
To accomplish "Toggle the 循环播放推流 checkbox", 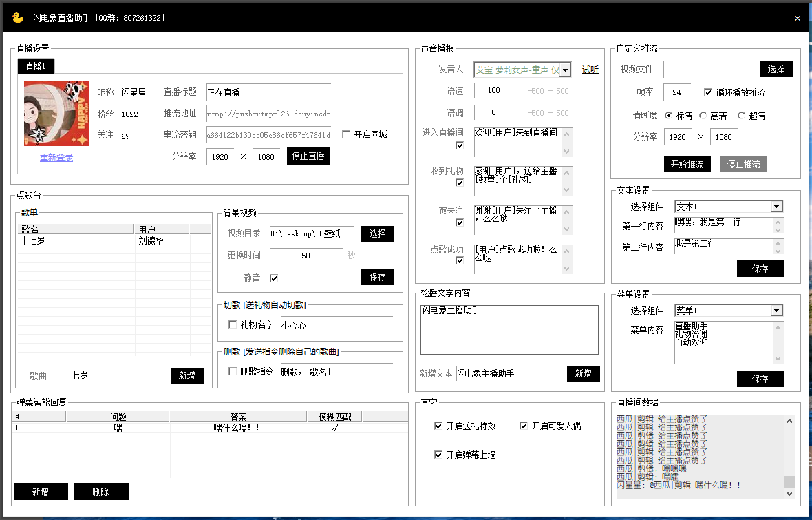I will click(x=708, y=92).
